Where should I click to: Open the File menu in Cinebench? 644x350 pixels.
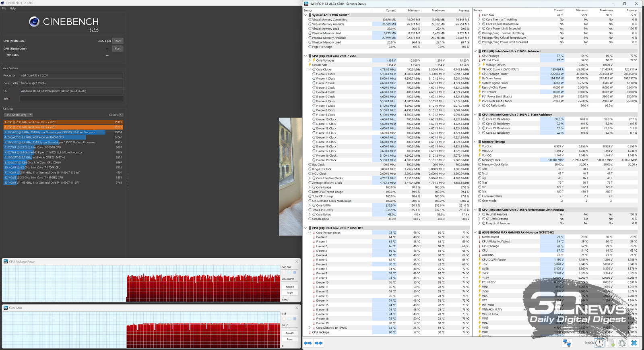point(4,8)
